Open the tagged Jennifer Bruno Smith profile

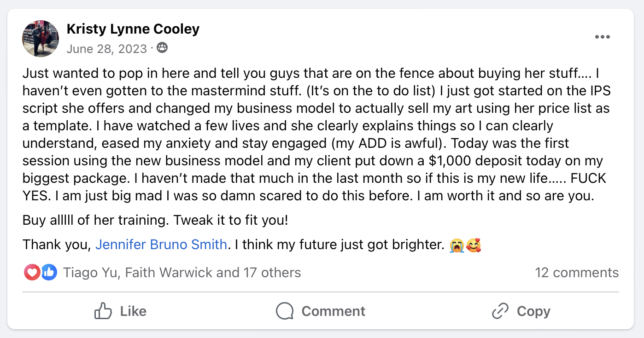[161, 244]
